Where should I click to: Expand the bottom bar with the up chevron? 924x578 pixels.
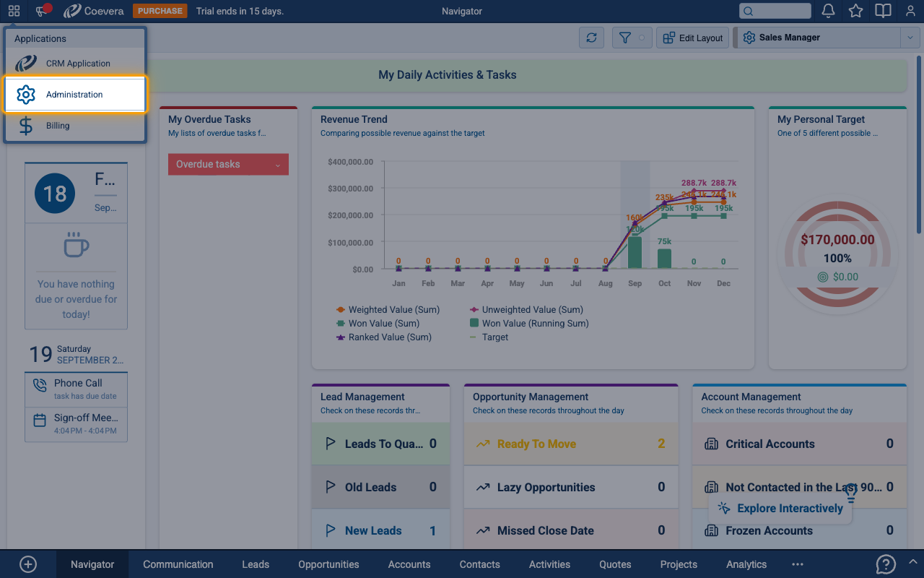912,561
